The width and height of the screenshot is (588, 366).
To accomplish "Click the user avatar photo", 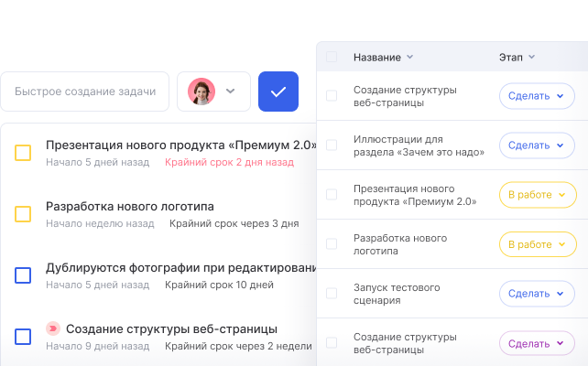I will tap(201, 91).
